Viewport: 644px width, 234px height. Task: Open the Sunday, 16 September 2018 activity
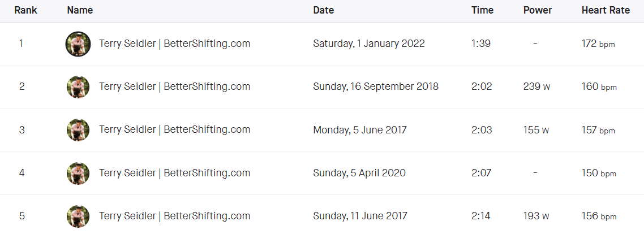[376, 86]
